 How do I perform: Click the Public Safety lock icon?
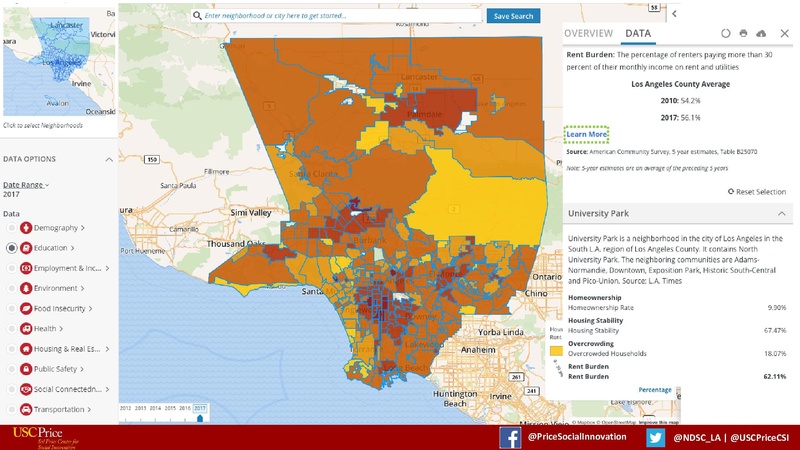pos(25,369)
